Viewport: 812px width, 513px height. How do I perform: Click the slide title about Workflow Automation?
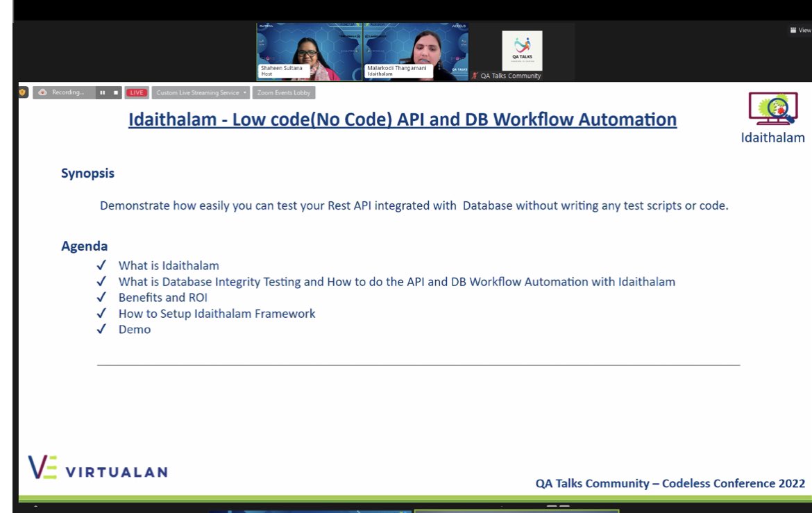403,119
